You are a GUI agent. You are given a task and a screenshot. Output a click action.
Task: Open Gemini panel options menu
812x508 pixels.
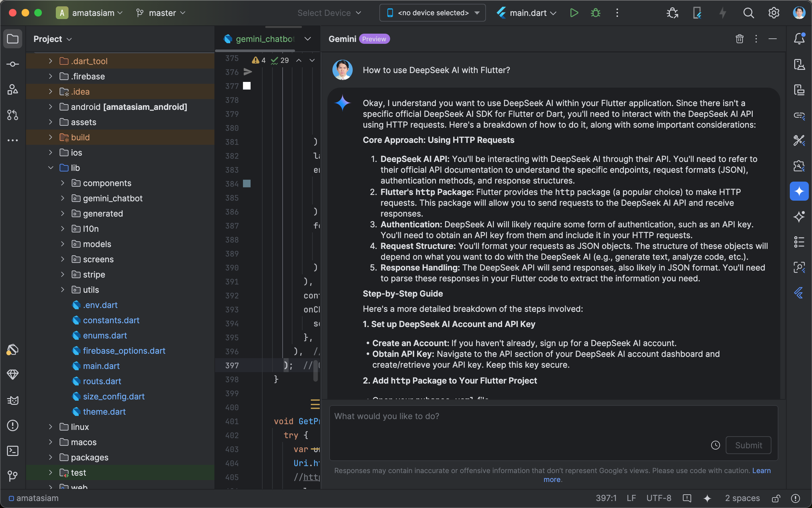pyautogui.click(x=756, y=39)
